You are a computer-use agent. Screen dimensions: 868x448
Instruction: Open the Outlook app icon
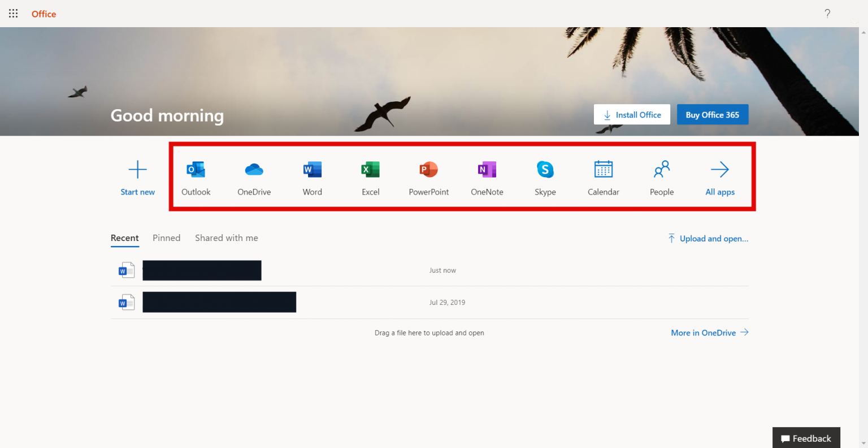click(x=196, y=170)
